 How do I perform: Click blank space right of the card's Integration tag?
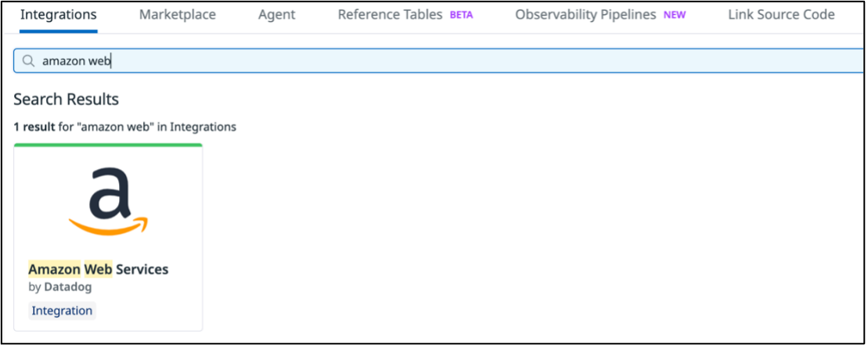pos(149,311)
